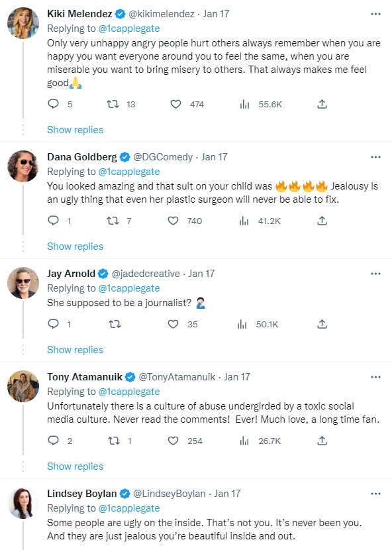Click the reply icon on Kiki Melendez's tweet
This screenshot has width=392, height=550.
[x=53, y=104]
